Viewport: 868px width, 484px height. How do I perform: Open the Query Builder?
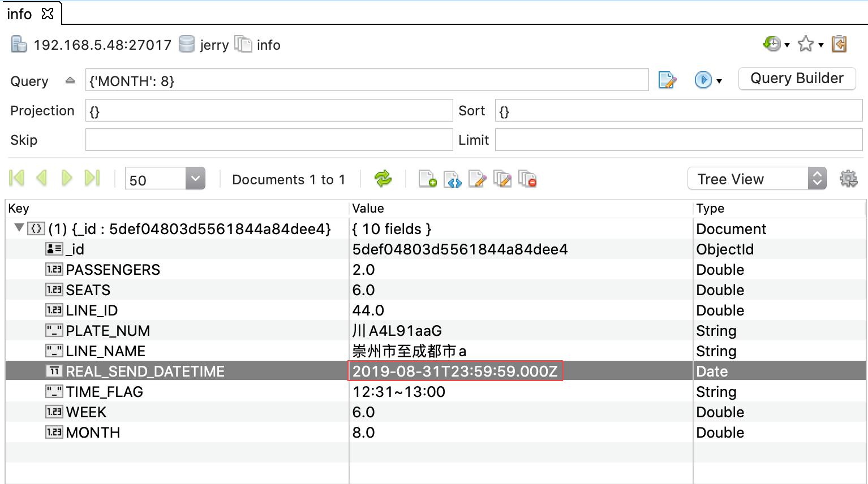(797, 79)
